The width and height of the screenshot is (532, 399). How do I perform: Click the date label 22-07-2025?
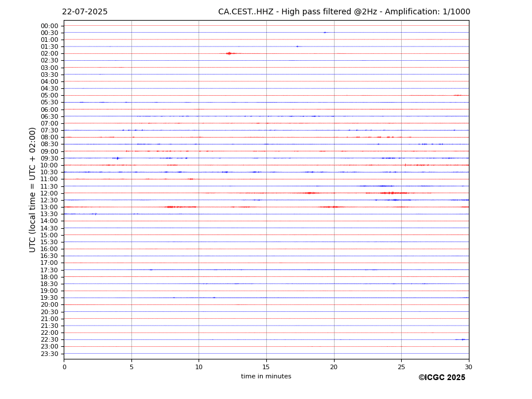click(x=84, y=12)
